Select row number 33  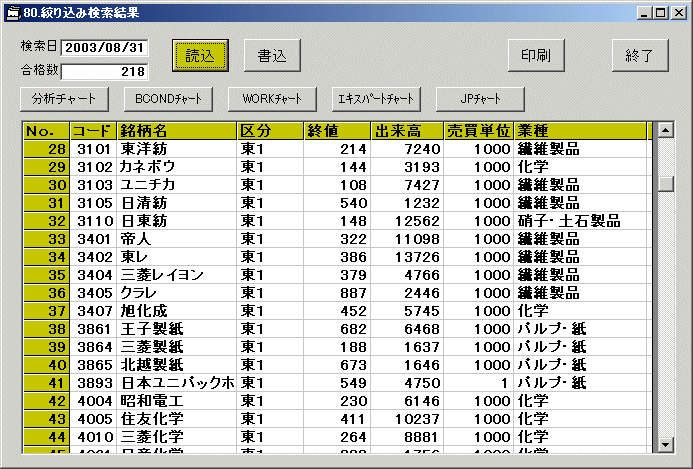coord(46,239)
